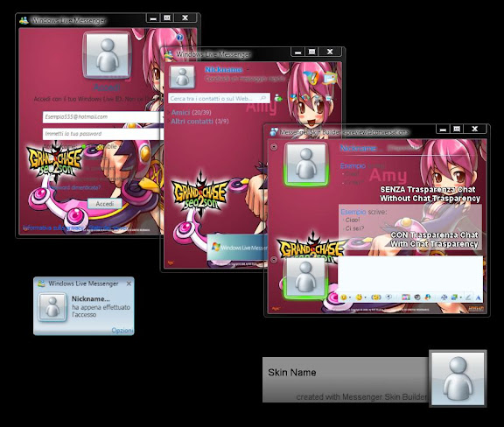This screenshot has height=427, width=504.
Task: Click the Accedi sign-in button
Action: tap(105, 204)
